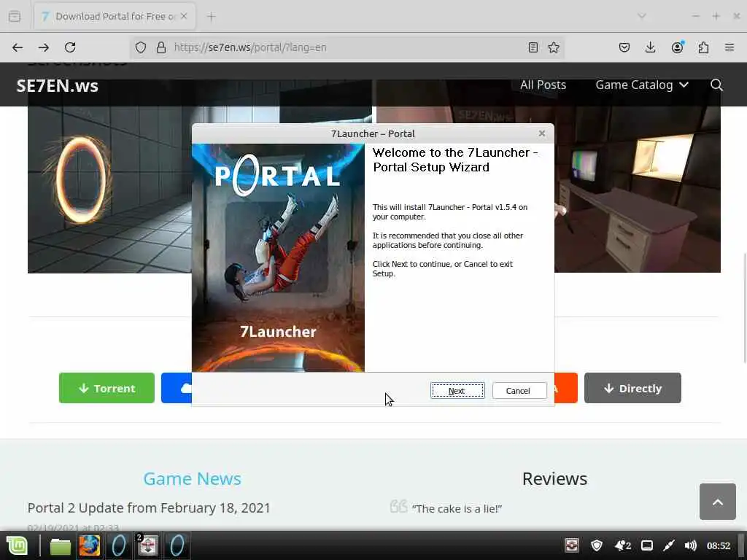747x560 pixels.
Task: Open the Linux Mint start menu
Action: (x=18, y=545)
